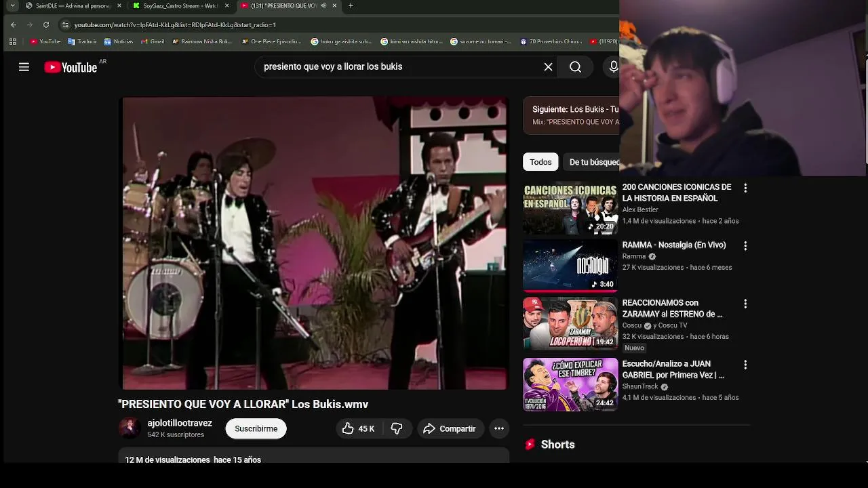Viewport: 868px width, 488px height.
Task: Open Rainbow Nisha Rok bookmark
Action: click(201, 41)
